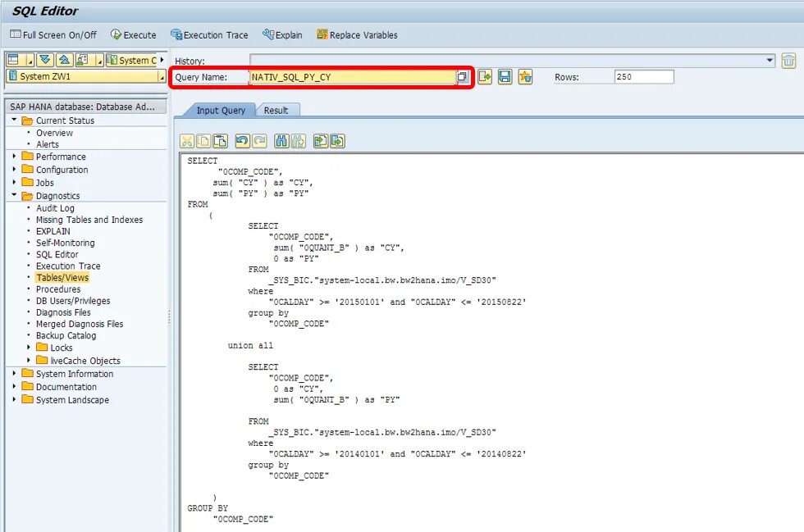This screenshot has width=804, height=532.
Task: Click the export to local file icon
Action: pyautogui.click(x=337, y=141)
